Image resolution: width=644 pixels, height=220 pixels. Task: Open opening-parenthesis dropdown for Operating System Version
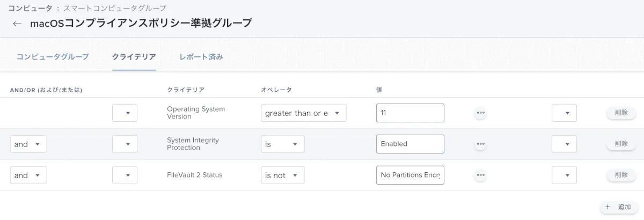[125, 113]
